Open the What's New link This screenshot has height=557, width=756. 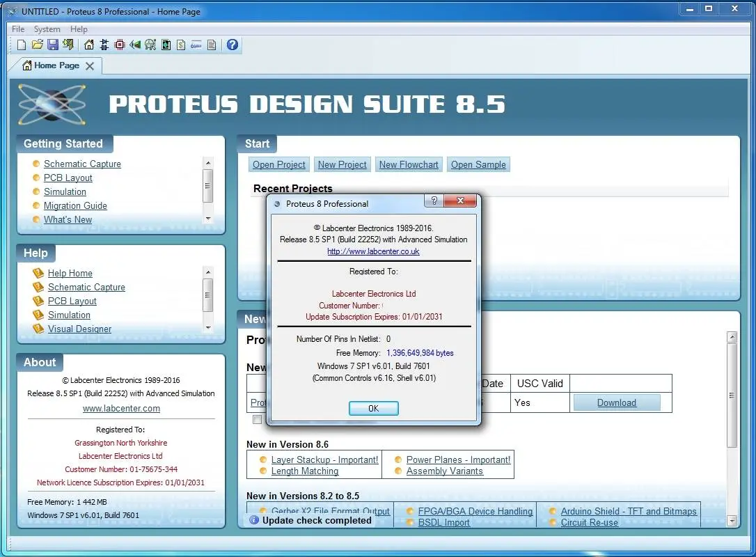(68, 220)
